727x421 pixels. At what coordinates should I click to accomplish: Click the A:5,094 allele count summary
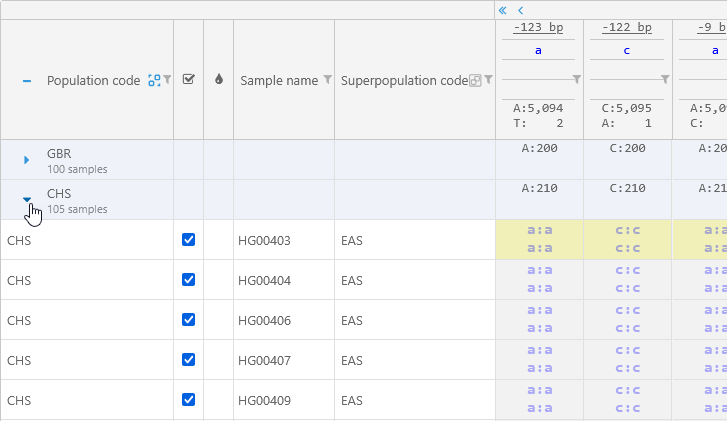[538, 108]
